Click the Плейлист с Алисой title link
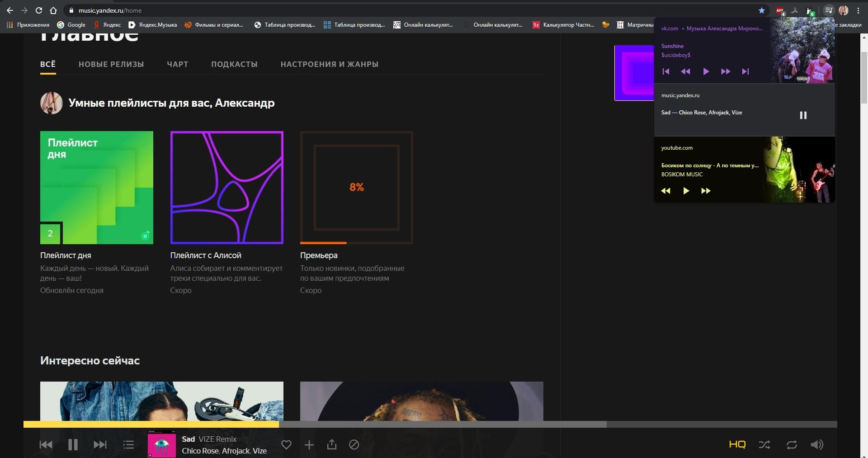Viewport: 868px width, 458px height. tap(206, 255)
